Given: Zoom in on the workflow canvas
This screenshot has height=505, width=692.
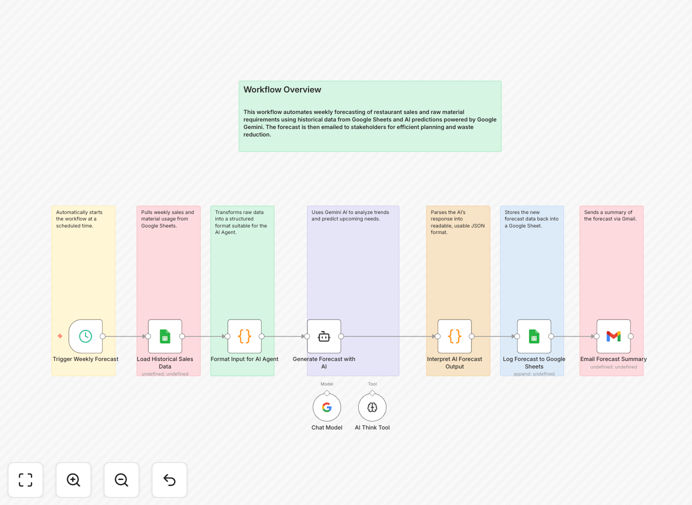Looking at the screenshot, I should [x=73, y=480].
